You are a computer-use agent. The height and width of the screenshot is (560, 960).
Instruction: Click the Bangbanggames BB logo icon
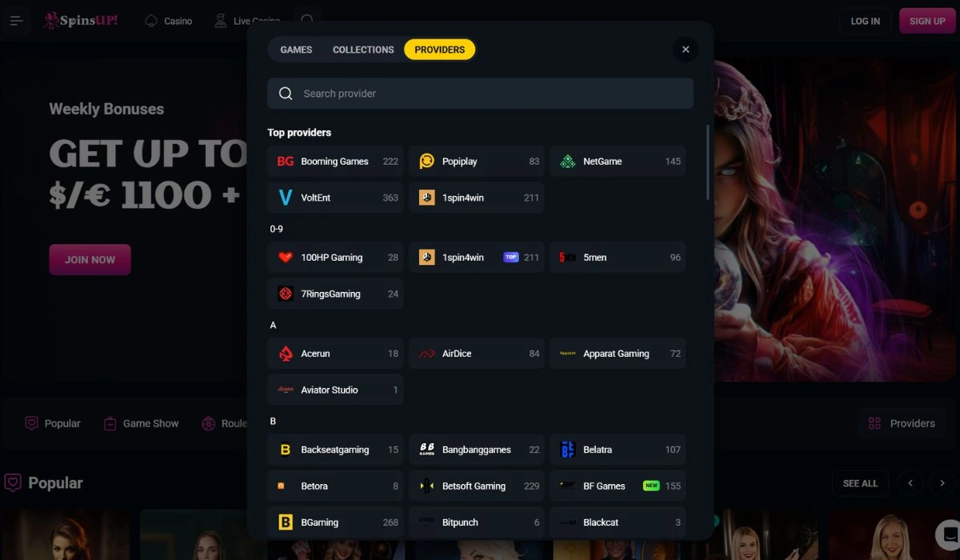427,450
